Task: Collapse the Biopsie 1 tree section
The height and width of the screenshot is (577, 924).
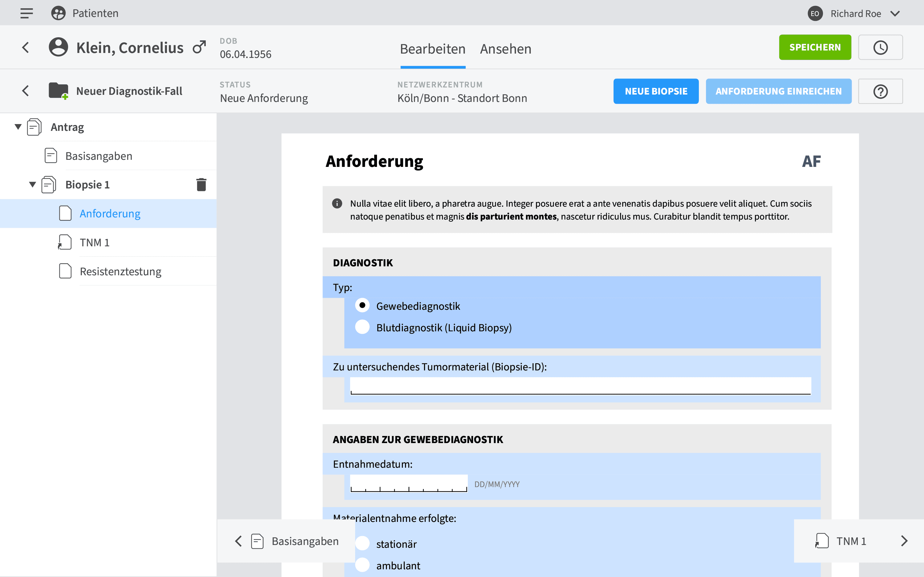Action: (x=32, y=184)
